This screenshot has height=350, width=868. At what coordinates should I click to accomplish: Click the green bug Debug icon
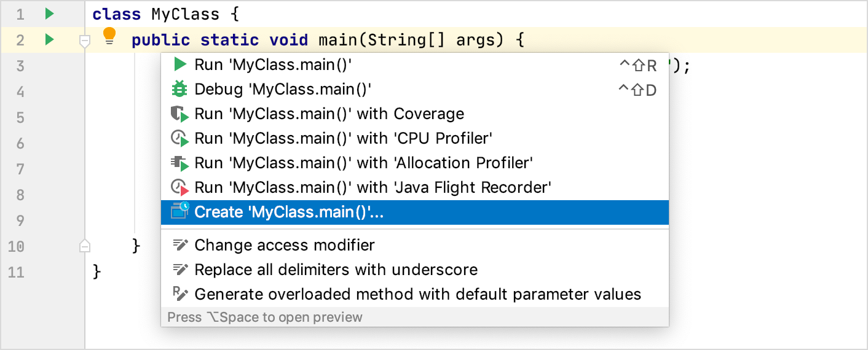pyautogui.click(x=180, y=89)
